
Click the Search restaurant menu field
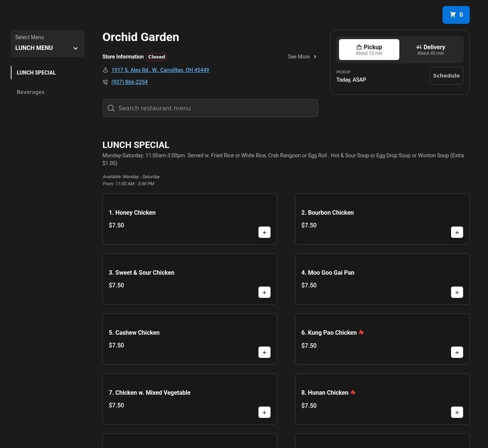point(210,108)
